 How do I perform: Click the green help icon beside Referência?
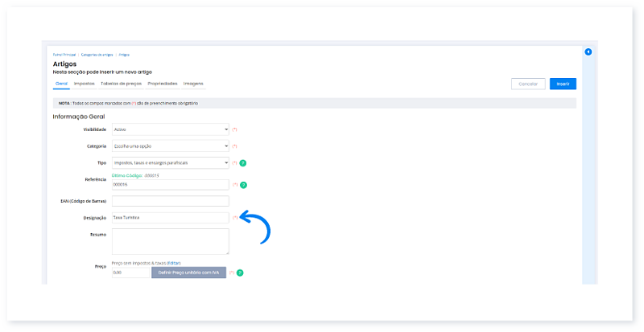243,185
